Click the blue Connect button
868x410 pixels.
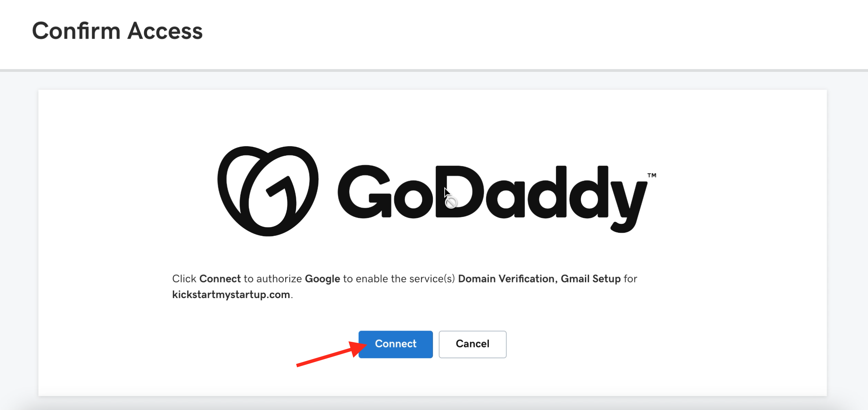[x=395, y=344]
